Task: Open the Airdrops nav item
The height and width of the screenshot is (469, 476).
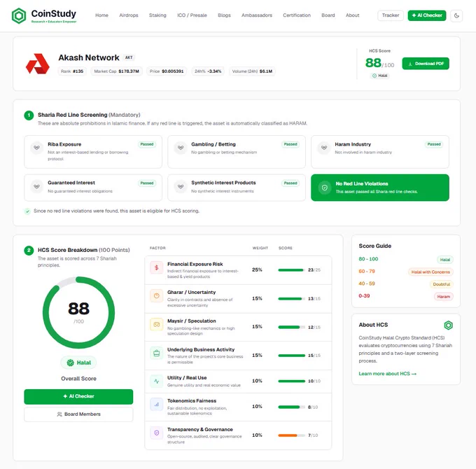Action: point(129,15)
